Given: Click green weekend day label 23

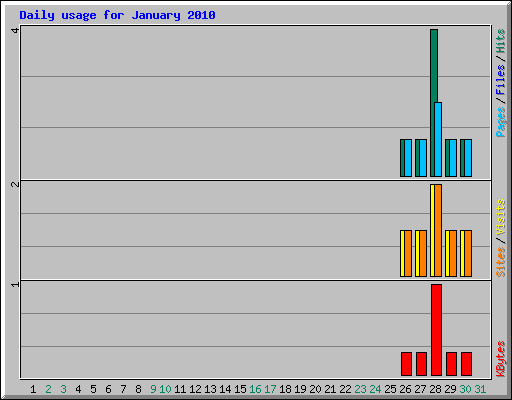Looking at the screenshot, I should coord(360,389).
